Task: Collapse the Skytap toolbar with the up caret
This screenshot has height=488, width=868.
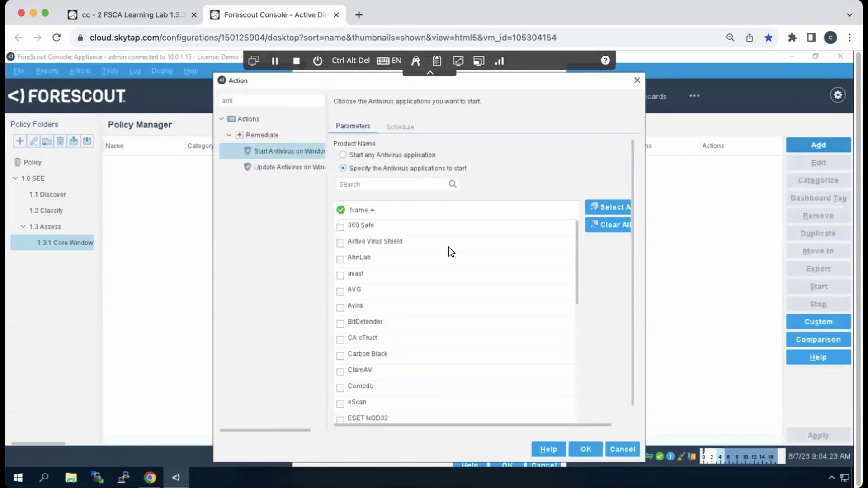Action: (x=430, y=72)
